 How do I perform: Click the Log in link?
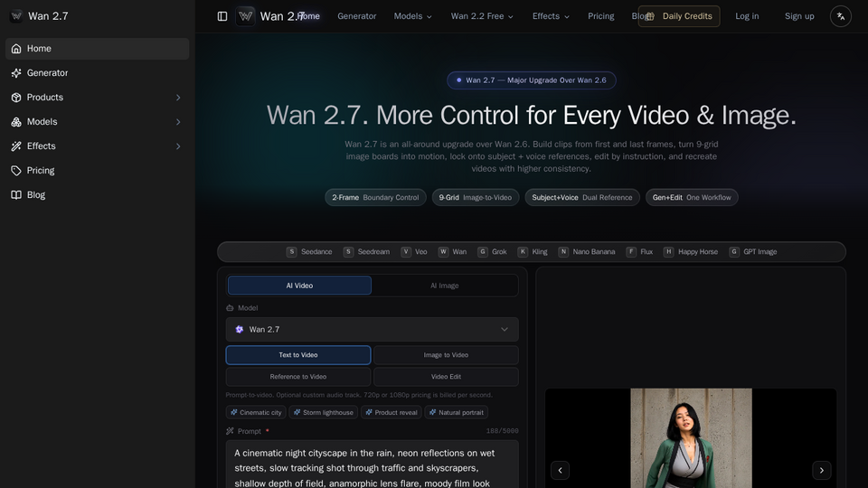point(747,16)
